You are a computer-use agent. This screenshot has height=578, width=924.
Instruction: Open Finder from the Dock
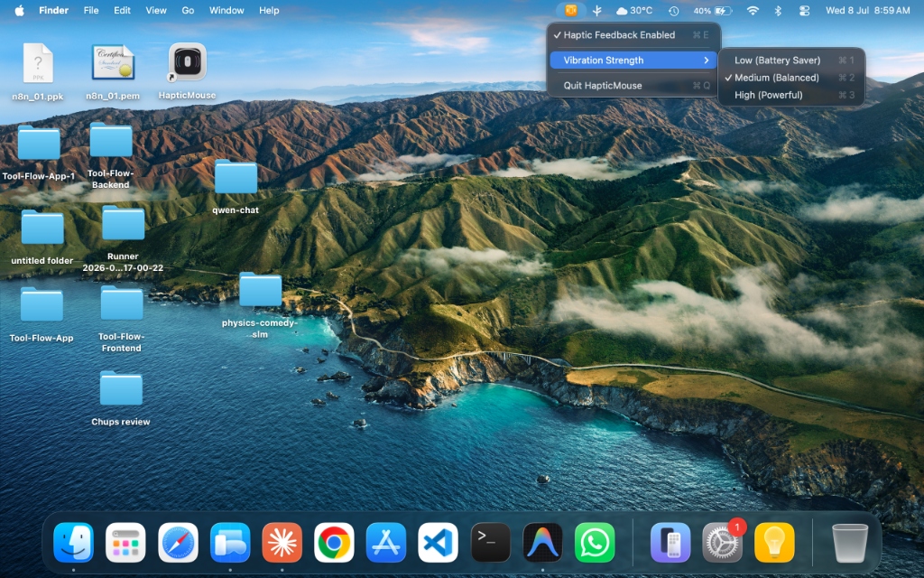click(x=74, y=542)
